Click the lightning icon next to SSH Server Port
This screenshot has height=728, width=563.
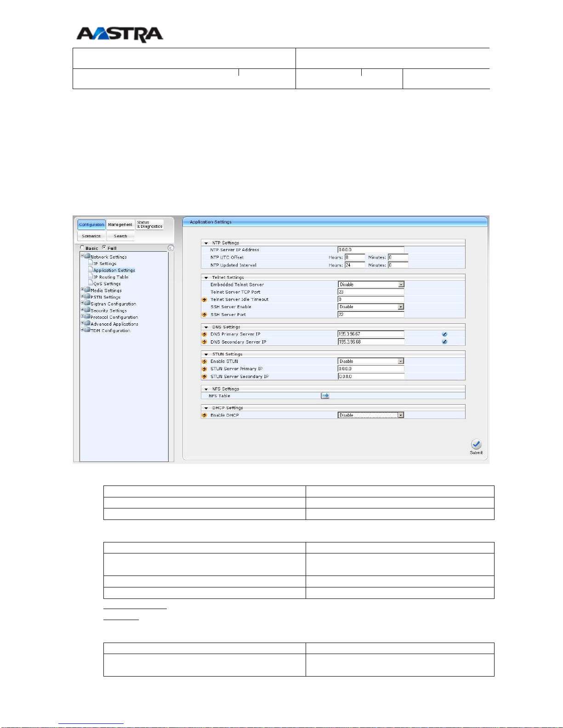205,315
